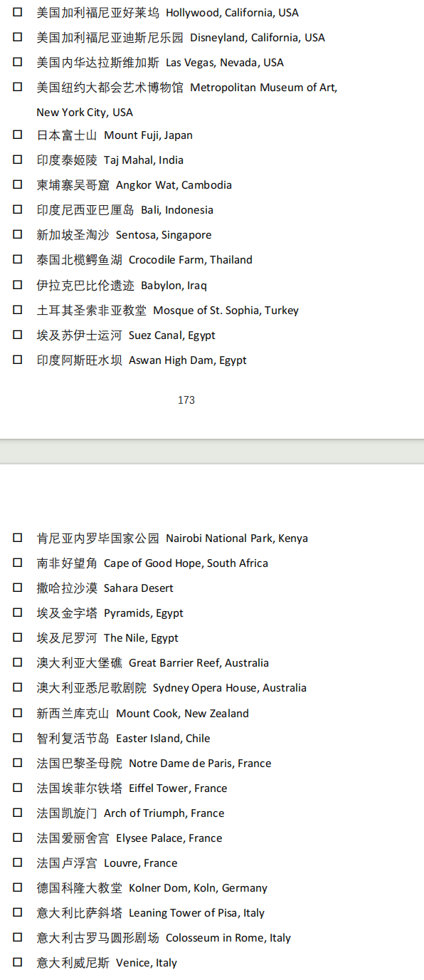424x980 pixels.
Task: Check the box for Hollywood, California
Action: (x=17, y=12)
